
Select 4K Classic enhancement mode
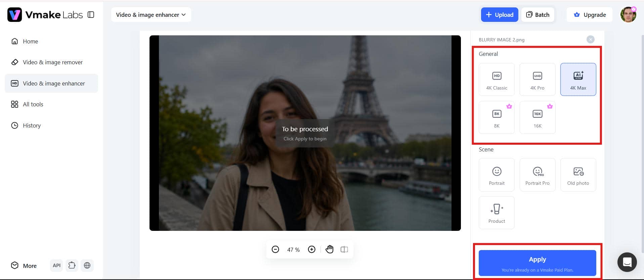point(497,79)
